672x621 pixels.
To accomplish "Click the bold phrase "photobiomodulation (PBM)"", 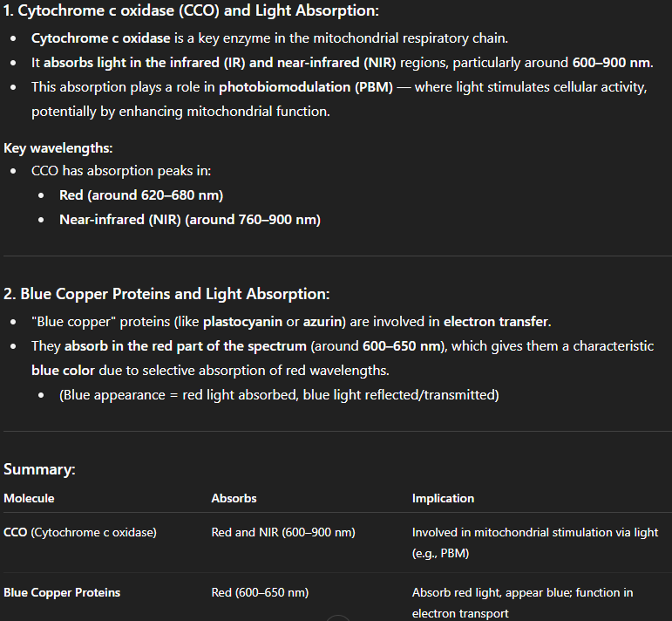I will pyautogui.click(x=306, y=87).
